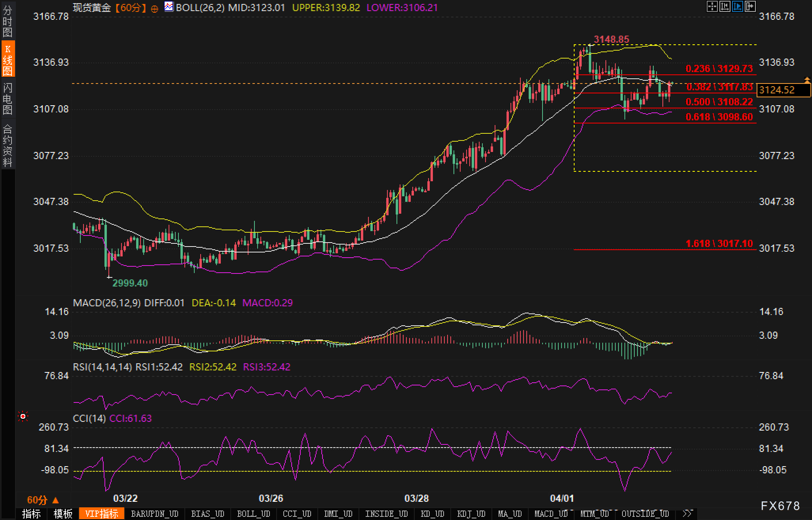Click the orange circle icon beside 60分 title
This screenshot has width=812, height=520.
point(155,9)
